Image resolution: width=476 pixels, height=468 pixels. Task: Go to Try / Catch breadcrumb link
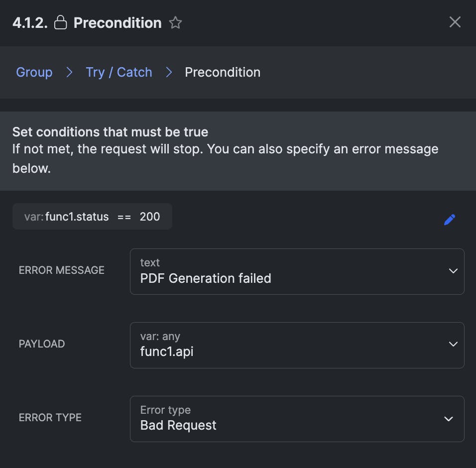click(119, 72)
